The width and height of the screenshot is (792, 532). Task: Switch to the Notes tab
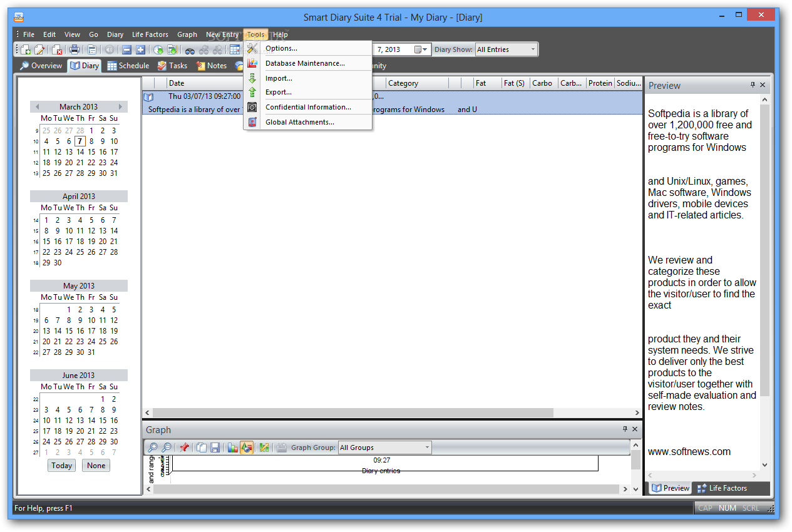pyautogui.click(x=212, y=66)
